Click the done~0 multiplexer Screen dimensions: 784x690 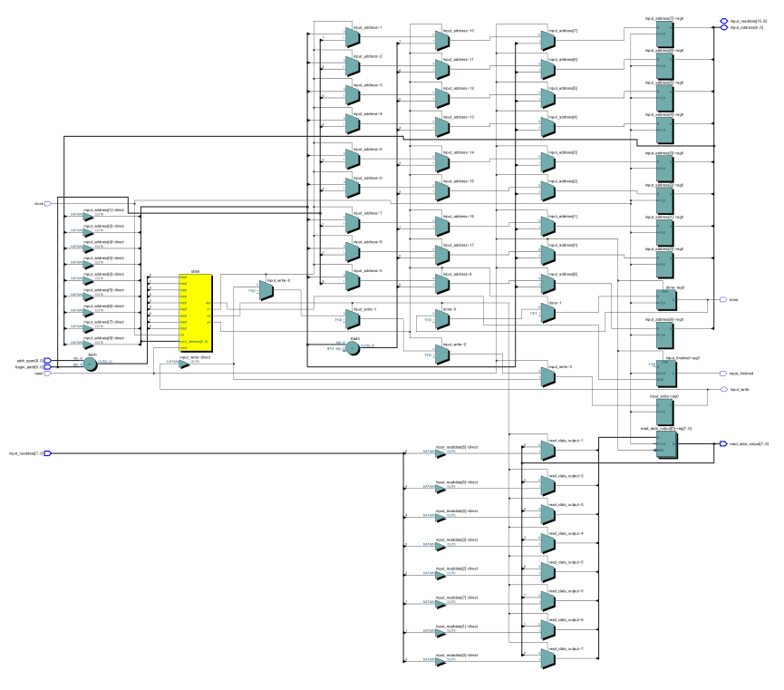(442, 319)
